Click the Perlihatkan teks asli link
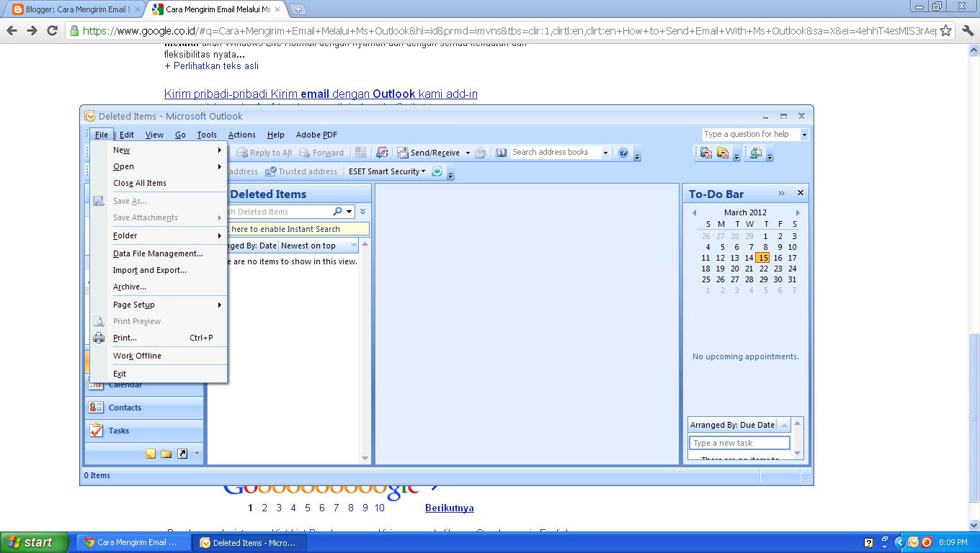 point(211,66)
